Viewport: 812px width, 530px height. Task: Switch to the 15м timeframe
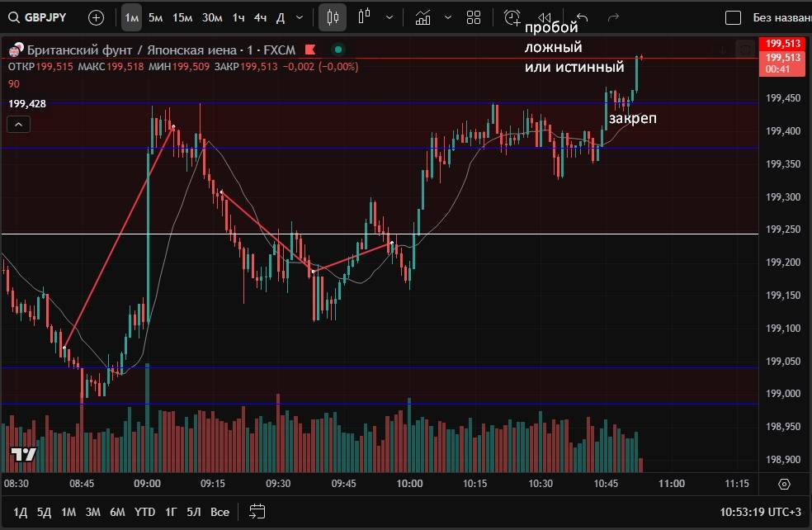click(x=182, y=17)
